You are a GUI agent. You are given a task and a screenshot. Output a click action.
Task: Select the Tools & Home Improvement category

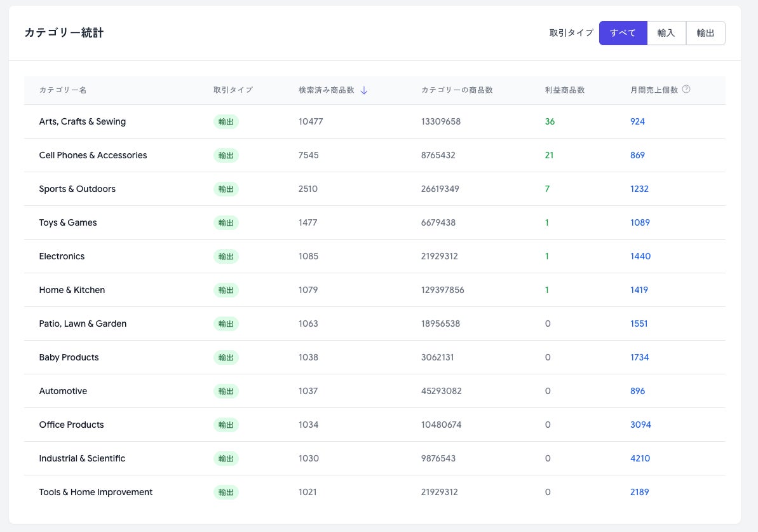tap(95, 492)
